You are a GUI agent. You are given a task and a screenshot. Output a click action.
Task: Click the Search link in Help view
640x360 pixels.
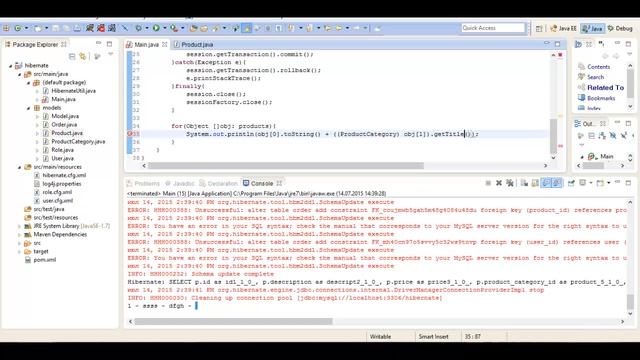pyautogui.click(x=596, y=77)
